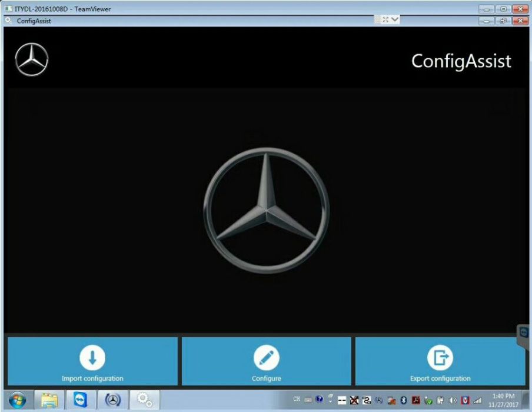Click the white dashes tray icon
Image resolution: width=532 pixels, height=412 pixels.
click(342, 401)
